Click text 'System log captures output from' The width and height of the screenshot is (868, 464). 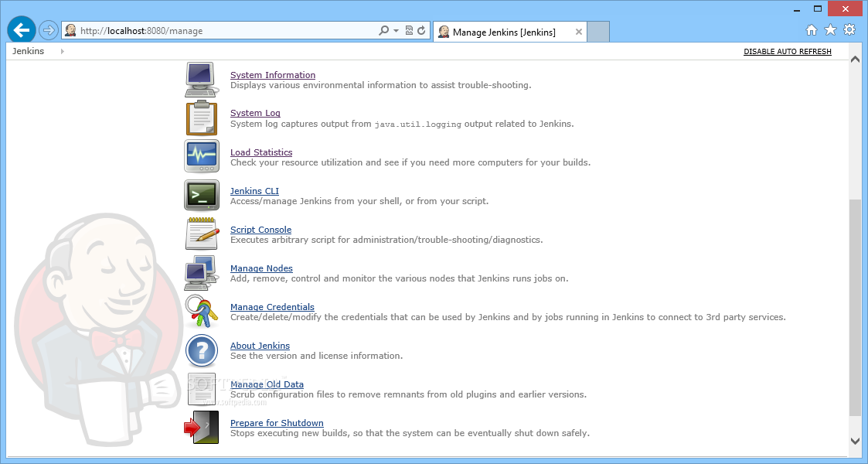point(301,124)
